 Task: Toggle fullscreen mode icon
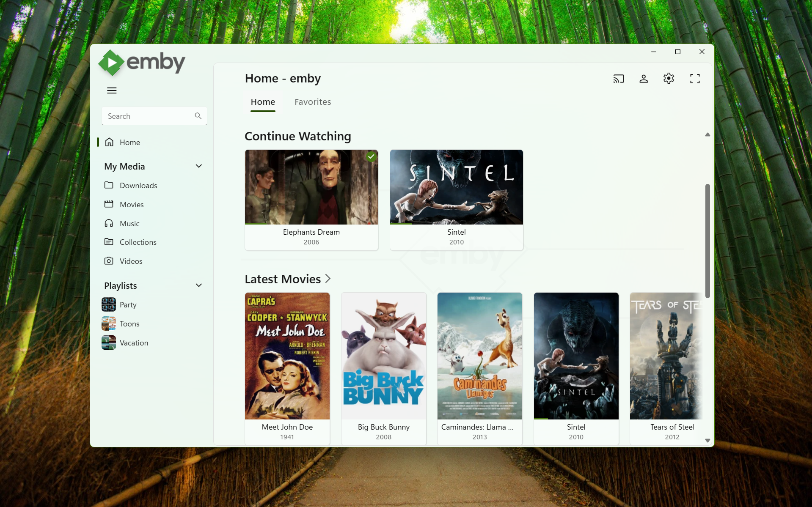(x=695, y=79)
